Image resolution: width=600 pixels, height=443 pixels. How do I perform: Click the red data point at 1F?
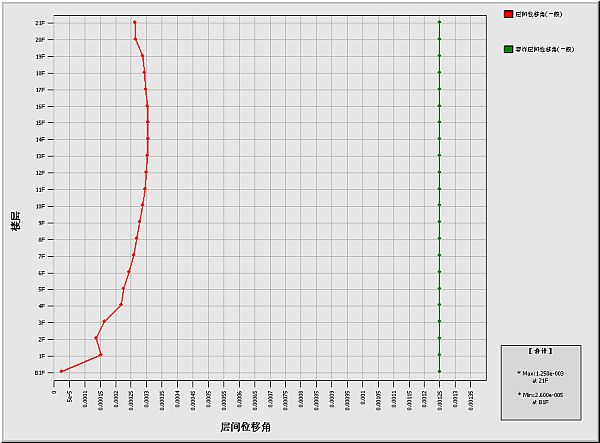click(x=101, y=355)
